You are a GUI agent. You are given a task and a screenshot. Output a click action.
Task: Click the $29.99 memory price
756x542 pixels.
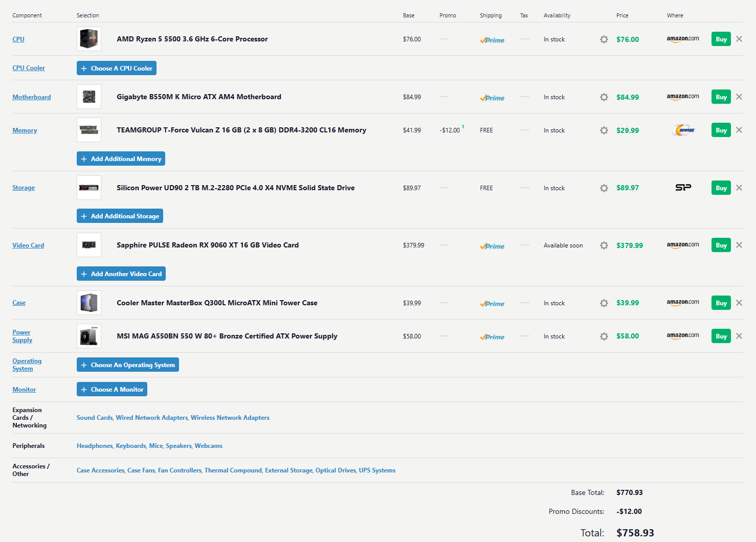coord(628,130)
